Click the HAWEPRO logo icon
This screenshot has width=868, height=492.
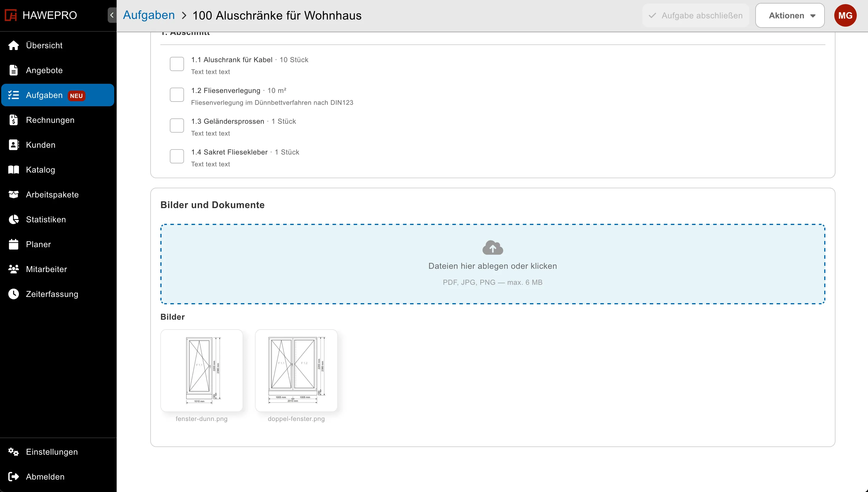point(11,15)
